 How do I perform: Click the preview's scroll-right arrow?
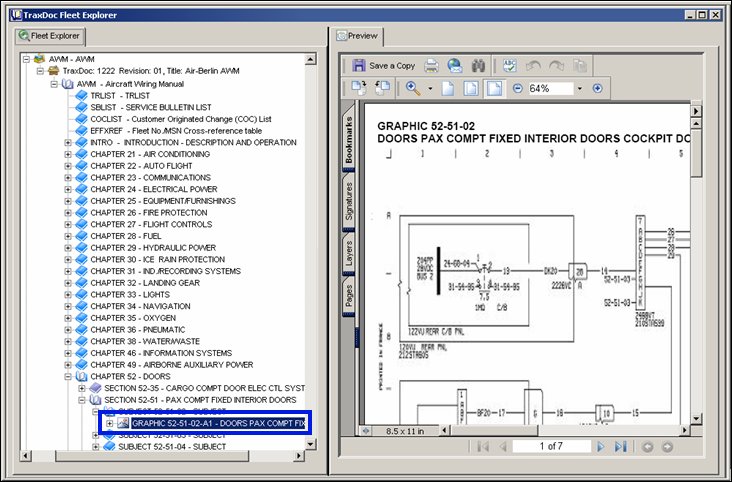685,431
